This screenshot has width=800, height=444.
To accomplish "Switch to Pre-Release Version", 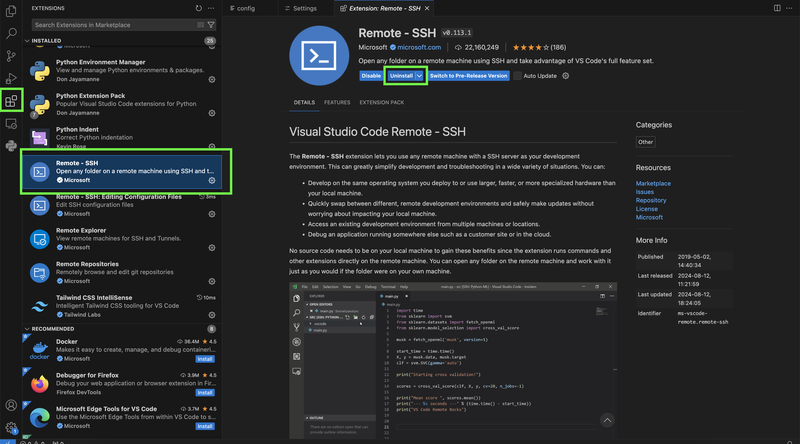I will [x=468, y=76].
